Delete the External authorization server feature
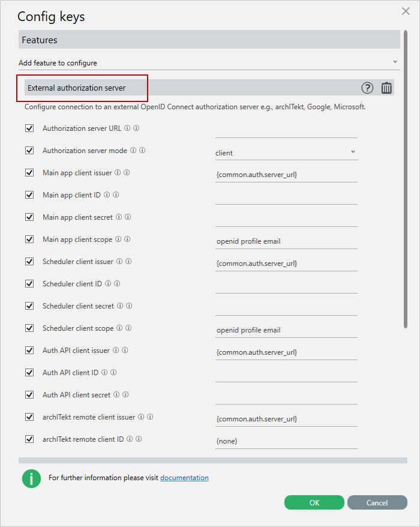 coord(386,88)
